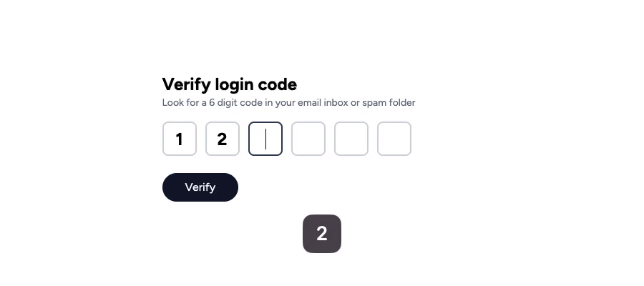
Task: Click the 6 digit code instruction text
Action: pos(288,103)
